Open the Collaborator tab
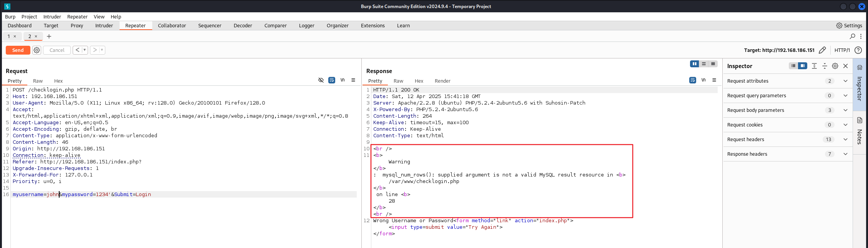The width and height of the screenshot is (868, 248). coord(172,25)
